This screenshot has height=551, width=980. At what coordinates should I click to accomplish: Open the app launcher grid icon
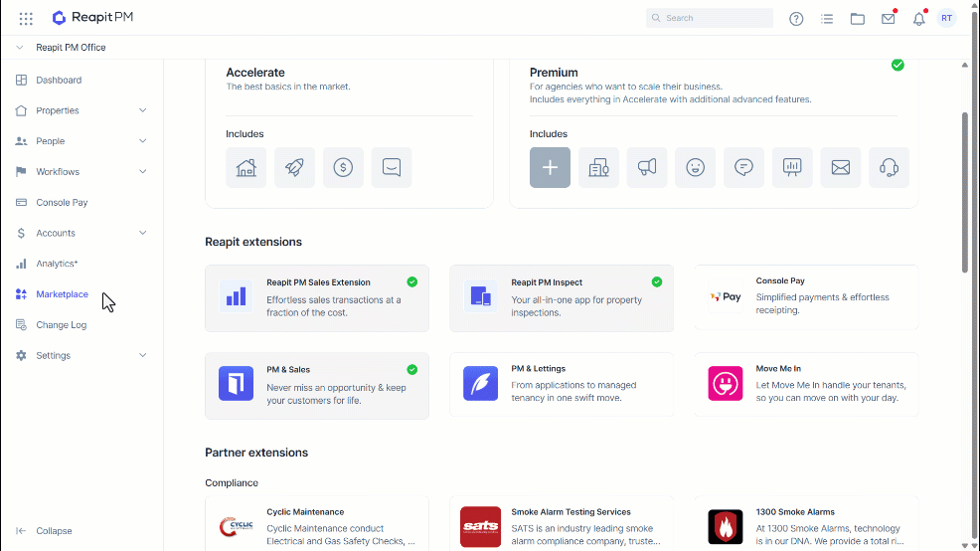26,18
